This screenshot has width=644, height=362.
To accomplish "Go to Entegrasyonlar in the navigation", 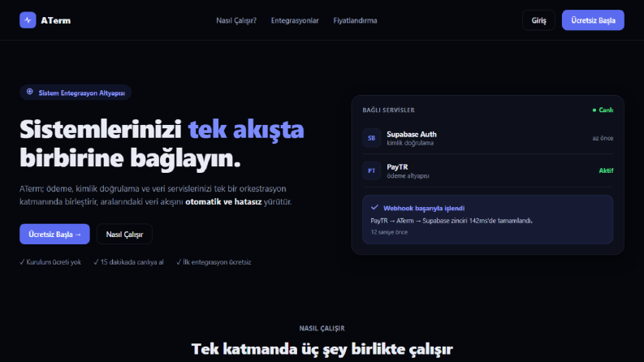I will (x=295, y=20).
